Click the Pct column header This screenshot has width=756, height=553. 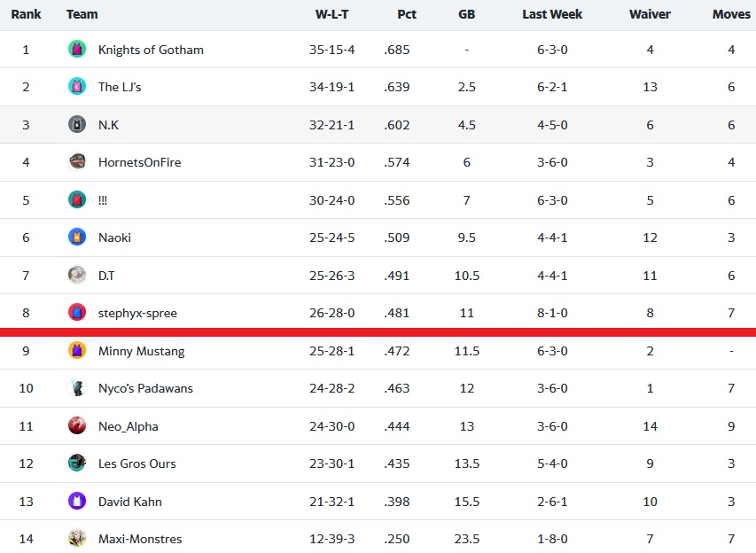coord(407,14)
